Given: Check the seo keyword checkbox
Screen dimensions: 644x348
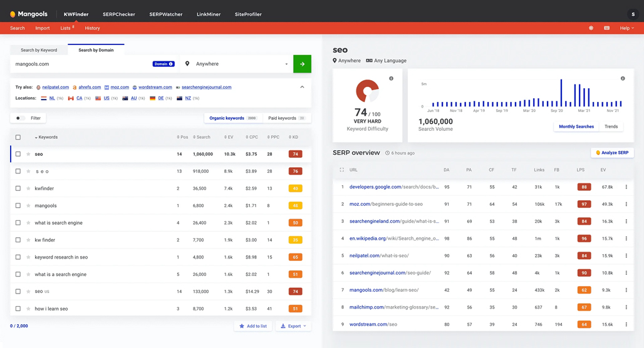Looking at the screenshot, I should (18, 154).
